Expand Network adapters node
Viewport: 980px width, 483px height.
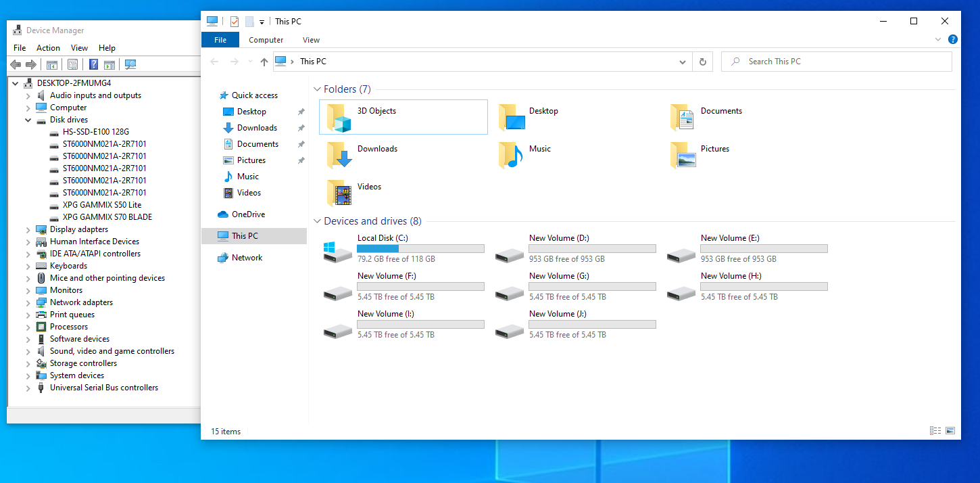click(x=28, y=302)
